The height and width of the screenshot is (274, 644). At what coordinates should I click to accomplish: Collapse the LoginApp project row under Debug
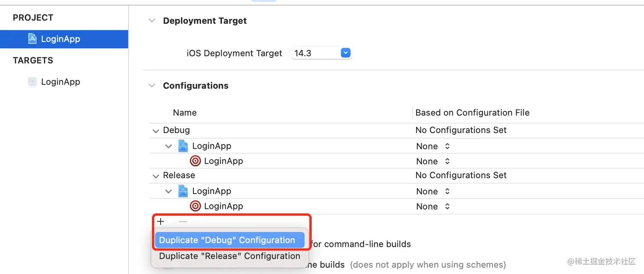click(169, 147)
